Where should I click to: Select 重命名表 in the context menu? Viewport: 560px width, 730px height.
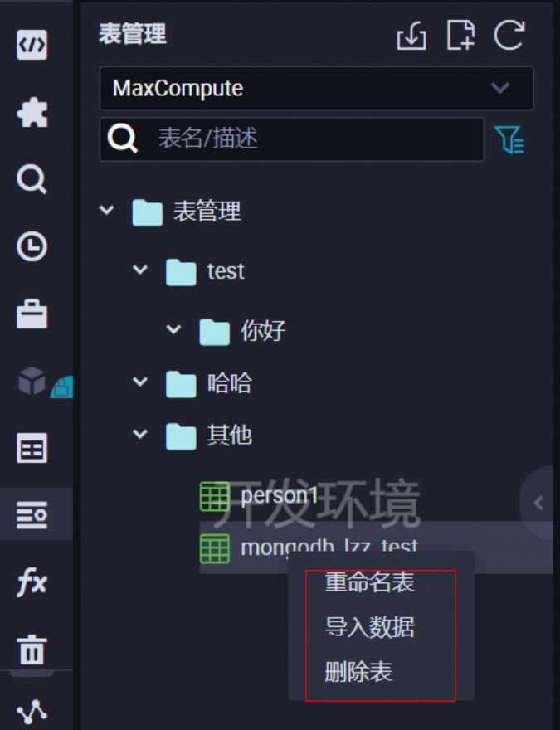(370, 582)
